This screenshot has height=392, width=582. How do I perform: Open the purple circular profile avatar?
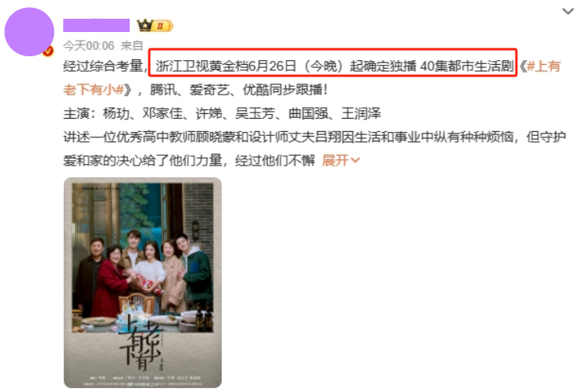click(30, 32)
